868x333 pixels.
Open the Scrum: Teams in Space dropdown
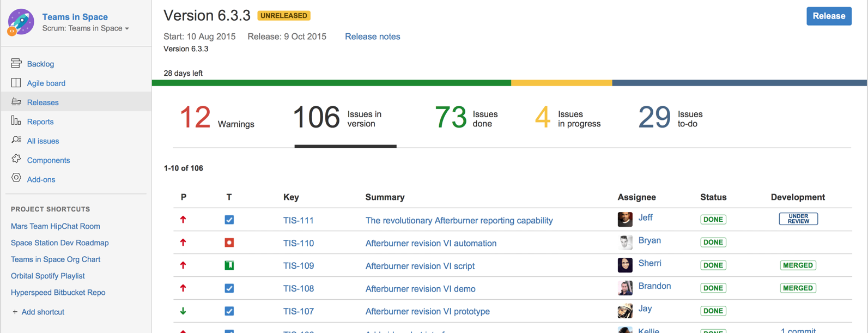coord(86,28)
